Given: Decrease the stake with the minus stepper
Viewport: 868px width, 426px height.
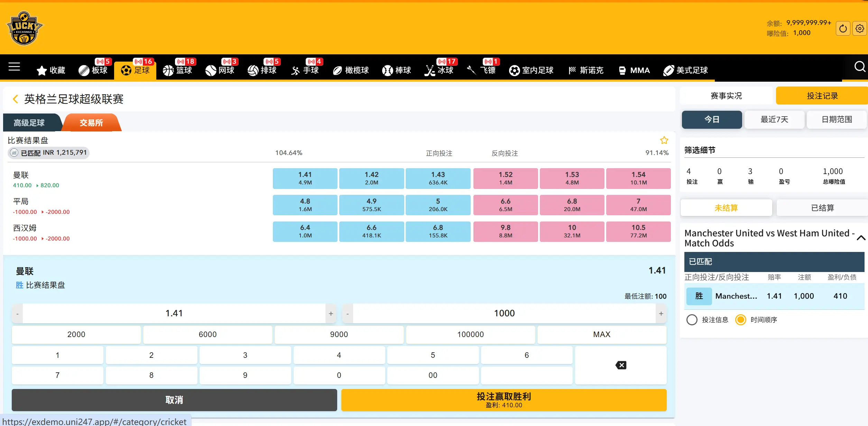Looking at the screenshot, I should pyautogui.click(x=348, y=314).
